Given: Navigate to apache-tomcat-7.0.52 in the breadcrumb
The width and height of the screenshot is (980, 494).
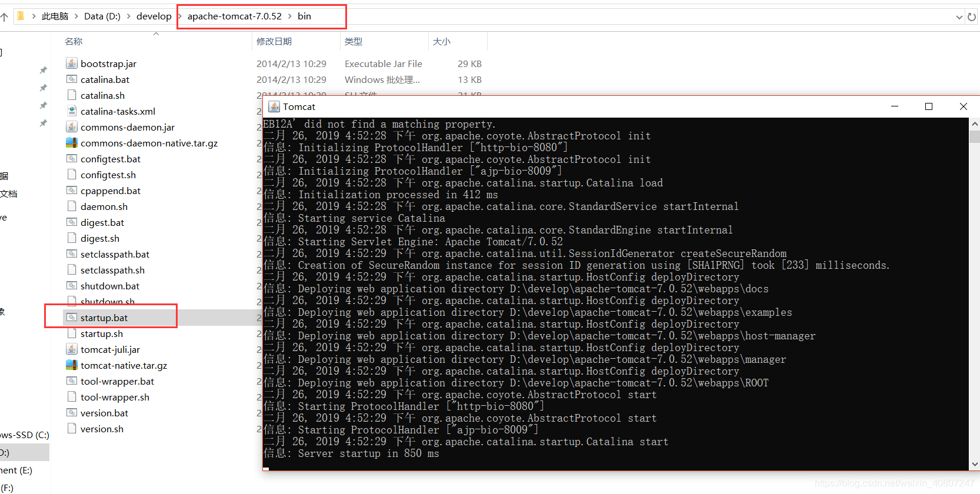Looking at the screenshot, I should click(x=235, y=16).
